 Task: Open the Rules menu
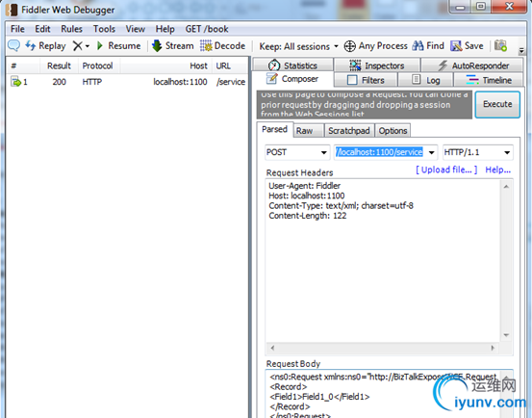71,29
